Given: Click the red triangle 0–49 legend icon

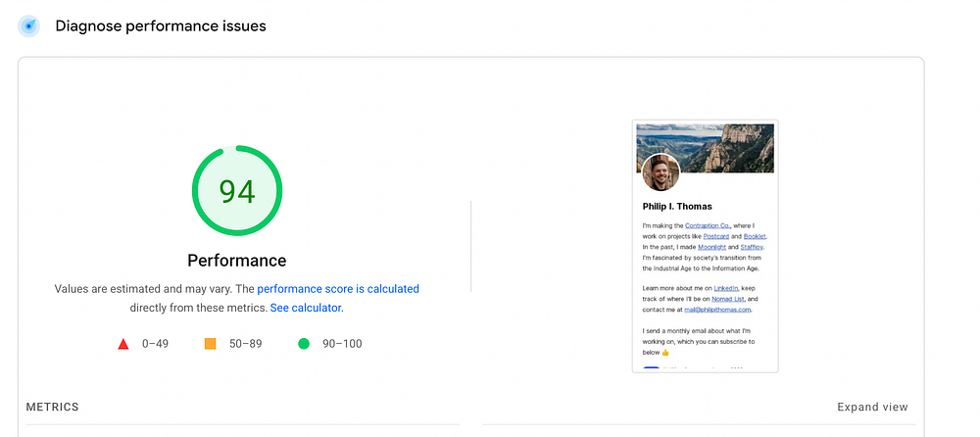Looking at the screenshot, I should pos(123,344).
